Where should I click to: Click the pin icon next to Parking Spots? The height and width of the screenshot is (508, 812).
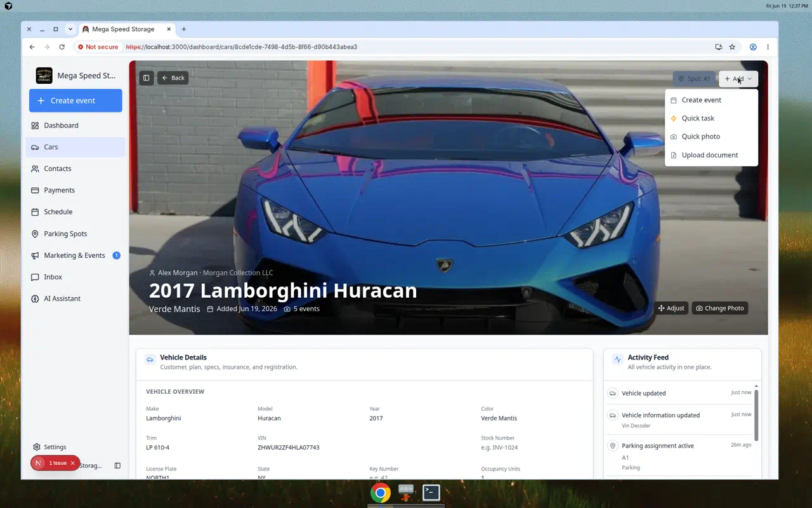point(35,234)
